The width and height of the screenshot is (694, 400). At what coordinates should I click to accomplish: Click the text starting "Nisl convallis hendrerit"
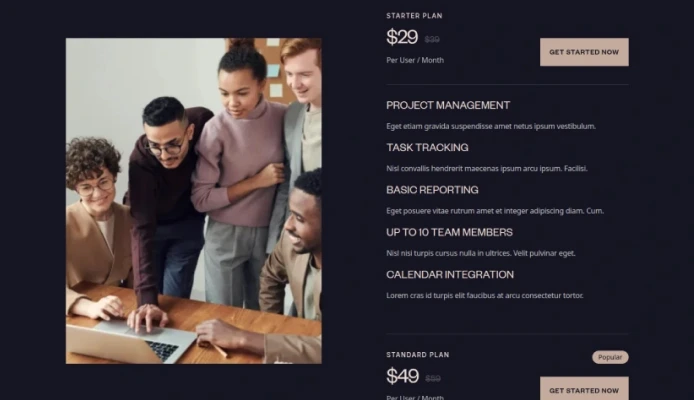[x=487, y=169]
